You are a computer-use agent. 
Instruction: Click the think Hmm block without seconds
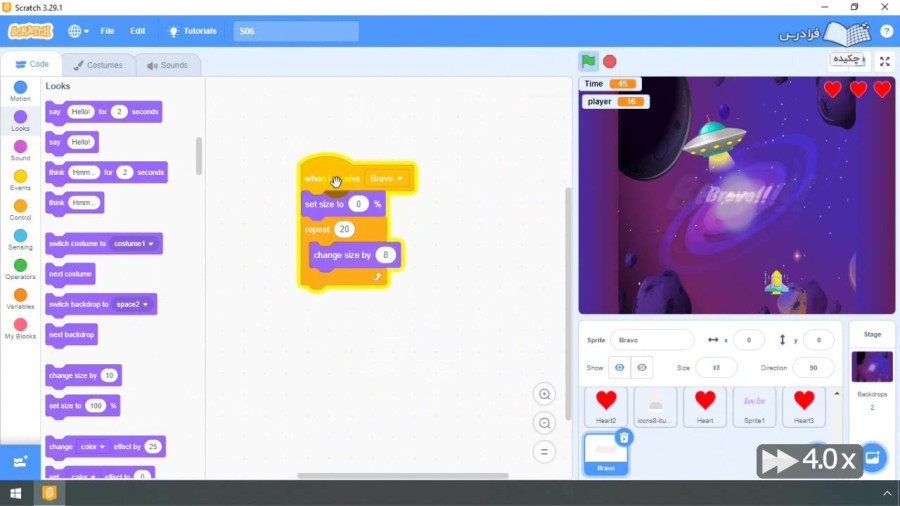pyautogui.click(x=75, y=203)
